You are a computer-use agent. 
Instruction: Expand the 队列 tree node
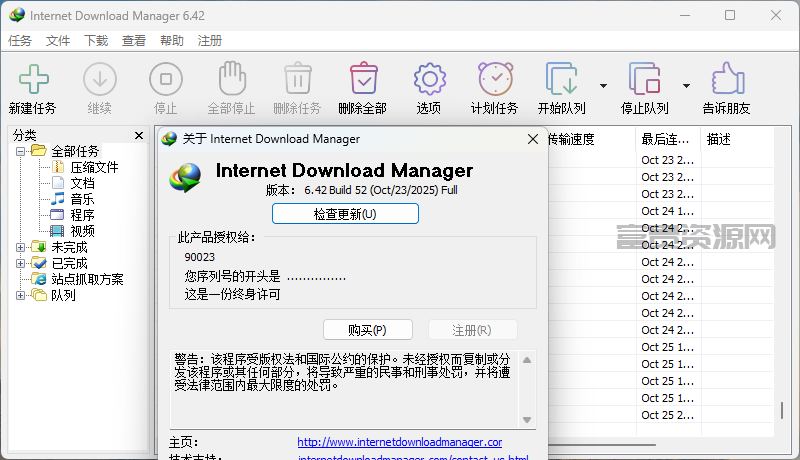[x=20, y=295]
